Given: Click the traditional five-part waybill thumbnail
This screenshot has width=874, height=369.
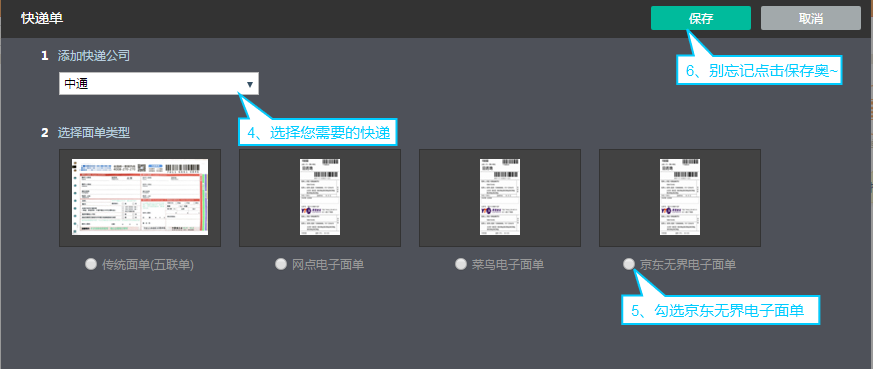Looking at the screenshot, I should pos(140,198).
